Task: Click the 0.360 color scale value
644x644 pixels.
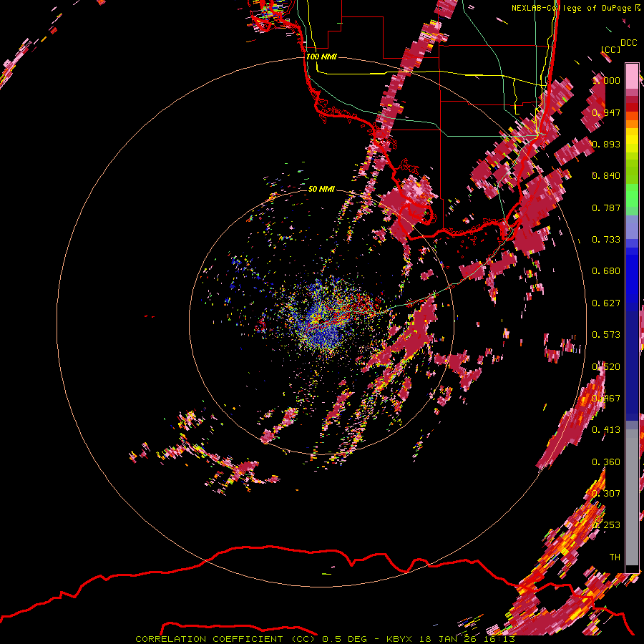Action: pos(606,462)
